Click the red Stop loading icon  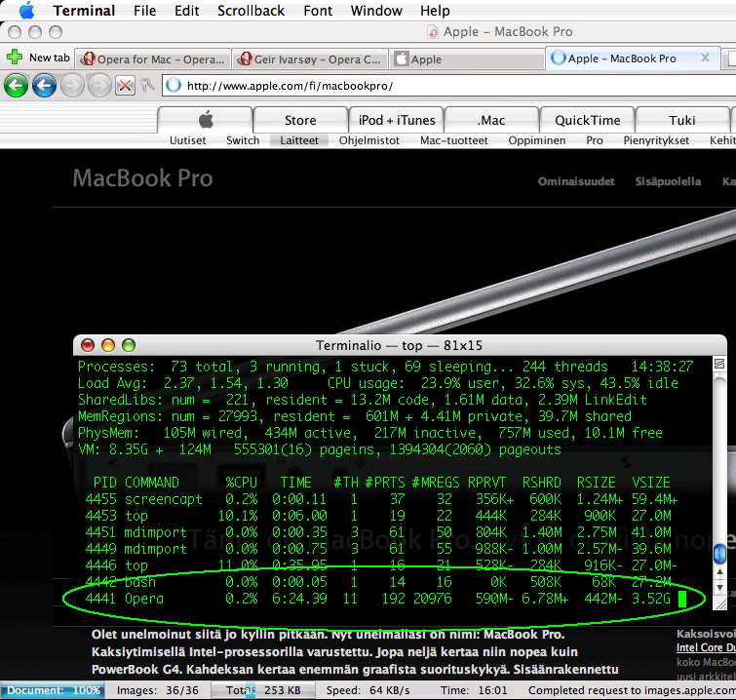(125, 86)
